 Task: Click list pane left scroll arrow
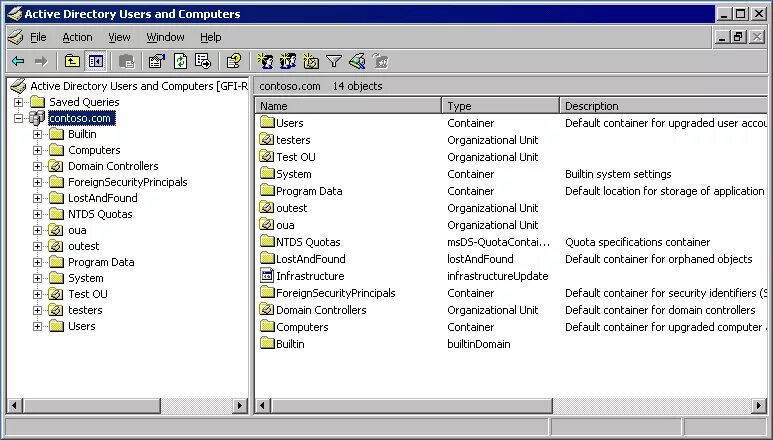click(x=262, y=406)
